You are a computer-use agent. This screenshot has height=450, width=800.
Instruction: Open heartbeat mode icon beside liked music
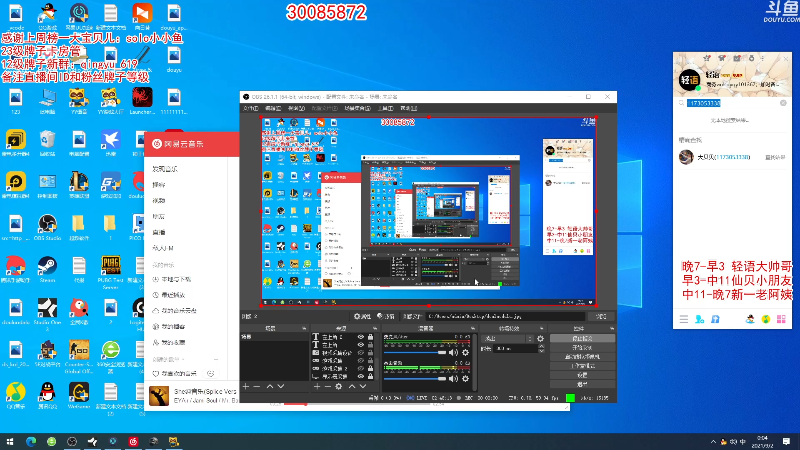tap(211, 373)
